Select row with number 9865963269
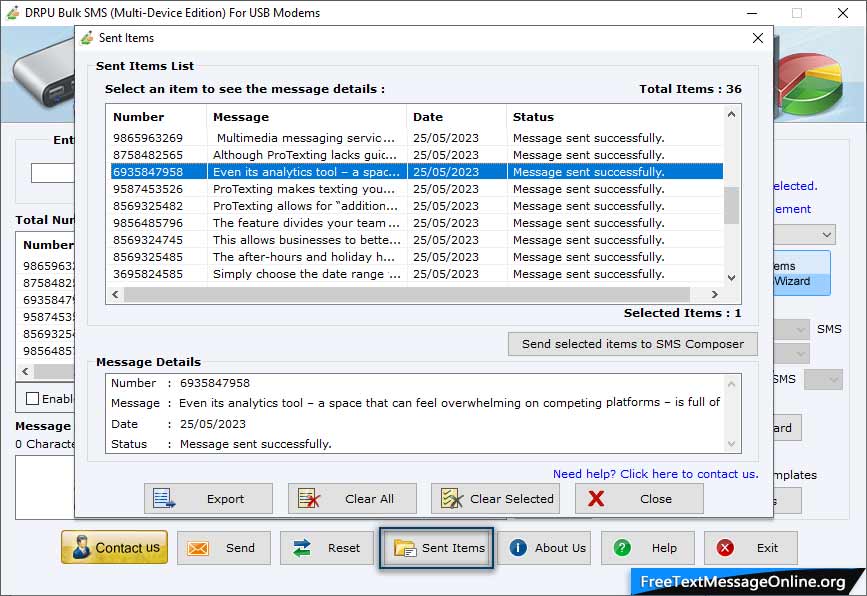 click(x=416, y=138)
